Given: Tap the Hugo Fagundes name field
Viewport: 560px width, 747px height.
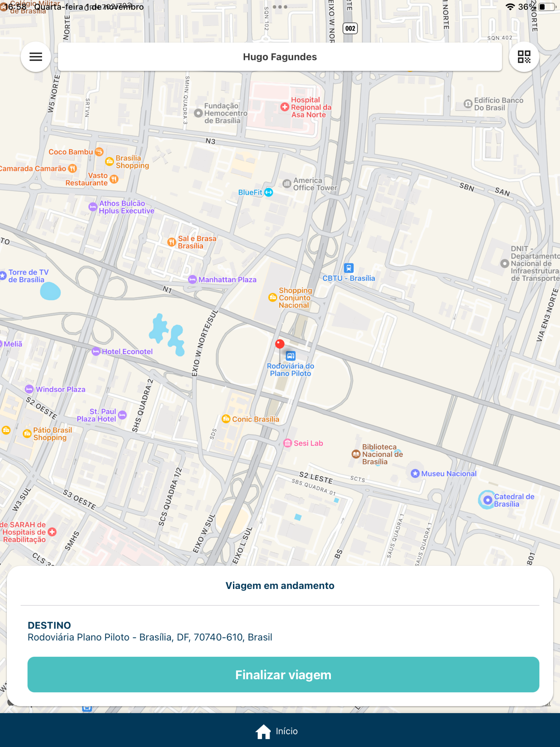Looking at the screenshot, I should pos(280,57).
